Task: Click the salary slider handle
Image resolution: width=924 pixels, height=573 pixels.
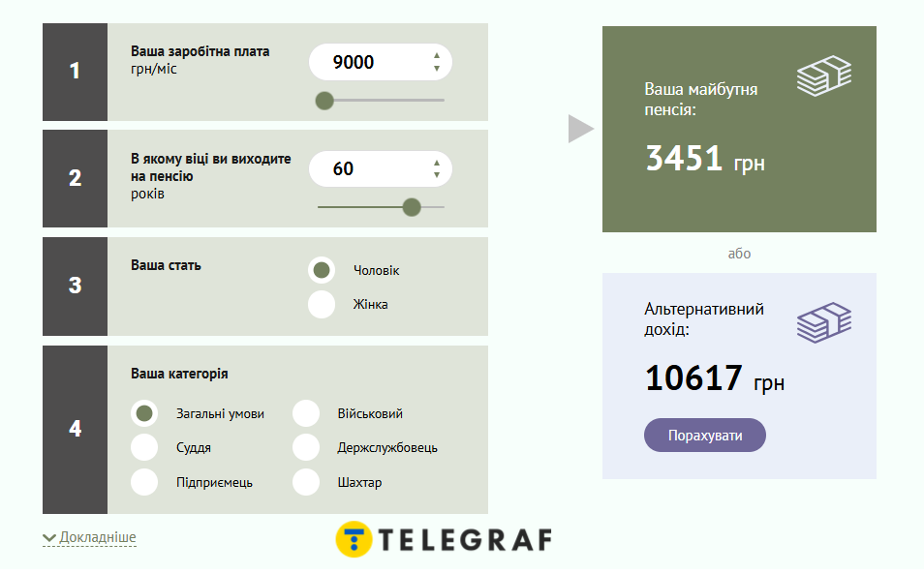Action: pyautogui.click(x=324, y=100)
